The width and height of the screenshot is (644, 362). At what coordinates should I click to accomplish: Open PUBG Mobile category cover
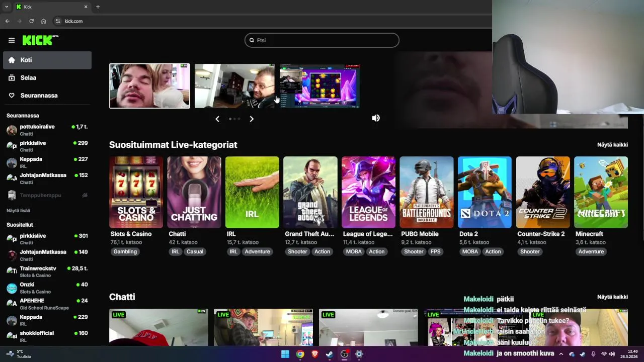click(427, 192)
